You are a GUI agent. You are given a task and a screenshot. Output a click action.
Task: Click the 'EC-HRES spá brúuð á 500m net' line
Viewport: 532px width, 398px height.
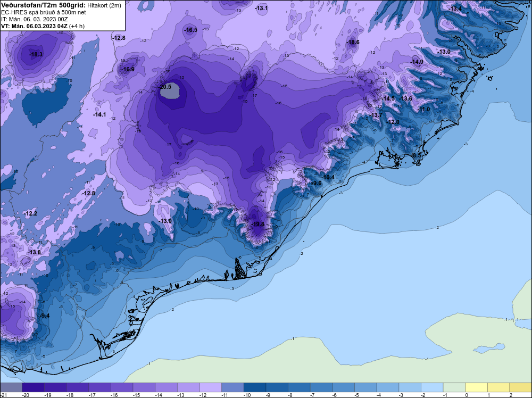pyautogui.click(x=44, y=12)
